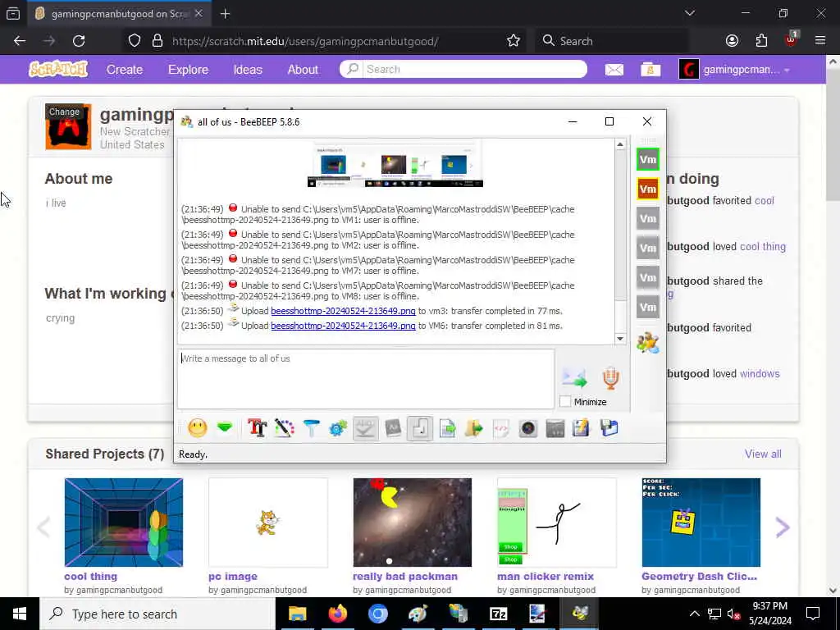
Task: Open the Ideas page on Scratch
Action: click(248, 70)
